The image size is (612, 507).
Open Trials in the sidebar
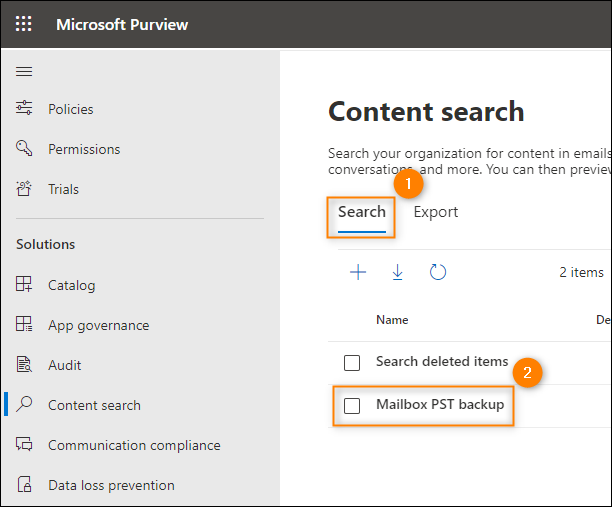63,189
